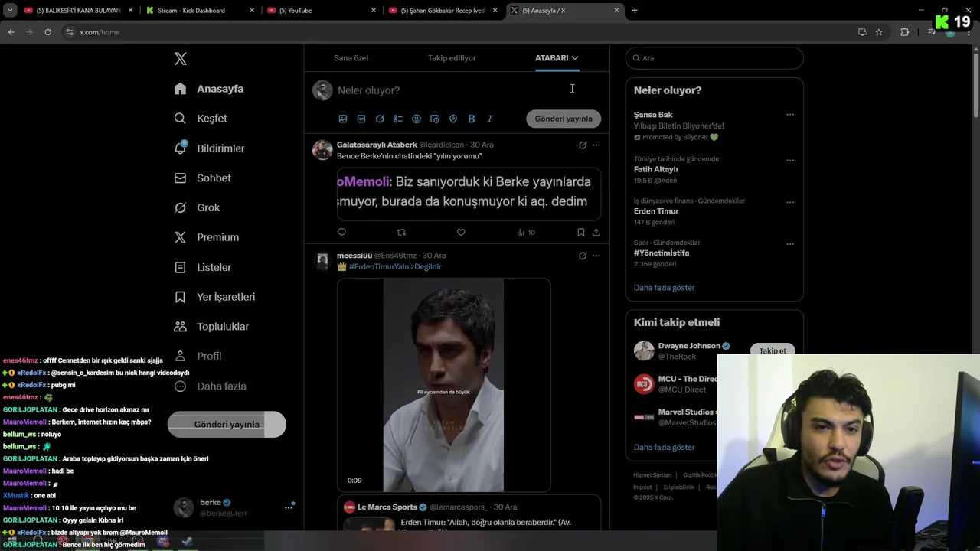Click composer Gönderi yayınla button
The width and height of the screenshot is (980, 551).
point(563,119)
